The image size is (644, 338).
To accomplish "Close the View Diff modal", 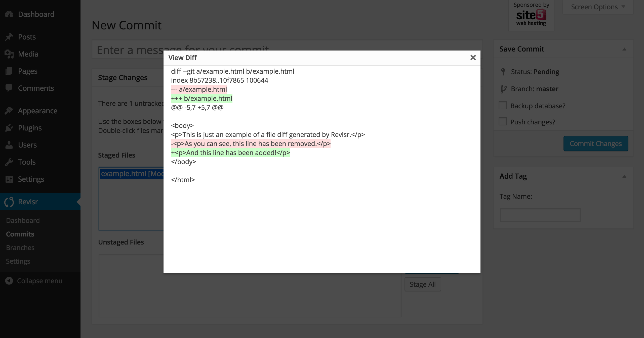I will 472,57.
